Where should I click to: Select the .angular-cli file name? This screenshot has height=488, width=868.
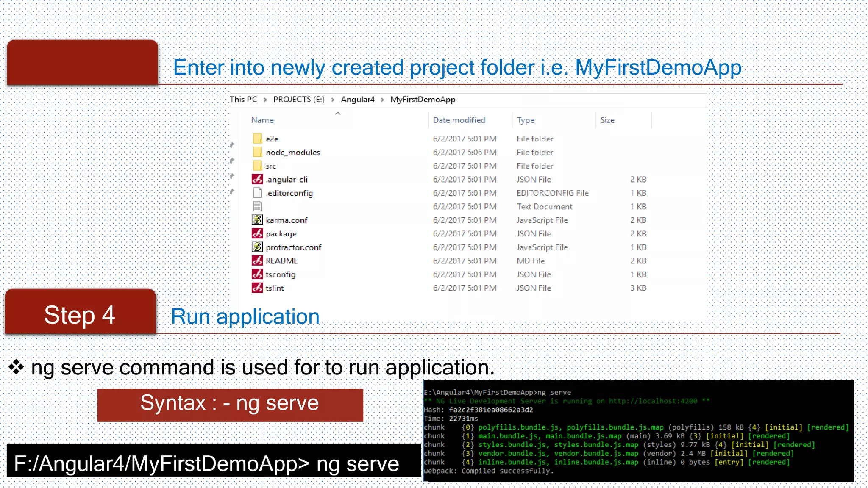tap(287, 179)
